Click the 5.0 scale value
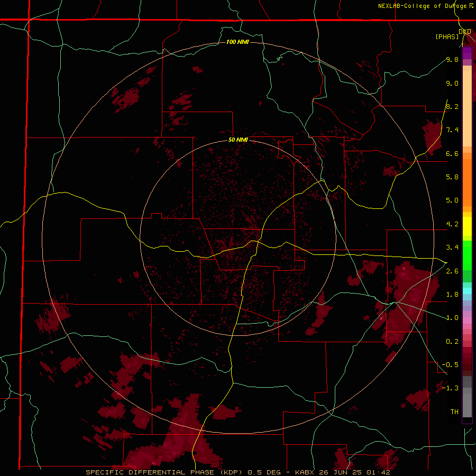The height and width of the screenshot is (476, 476). click(452, 200)
